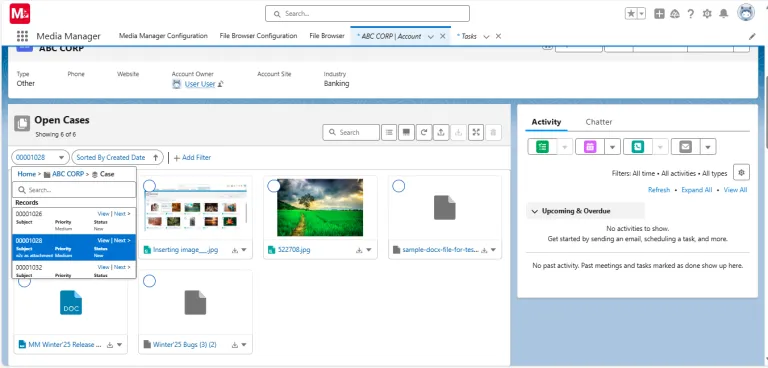
Task: Select the 522708.jpg file checkbox
Action: click(274, 186)
